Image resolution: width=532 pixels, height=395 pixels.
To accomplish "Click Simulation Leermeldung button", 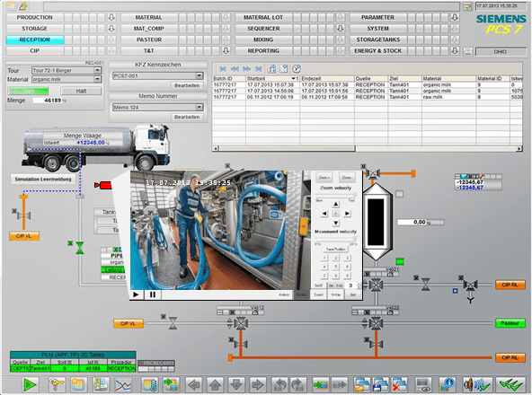I will 43,179.
